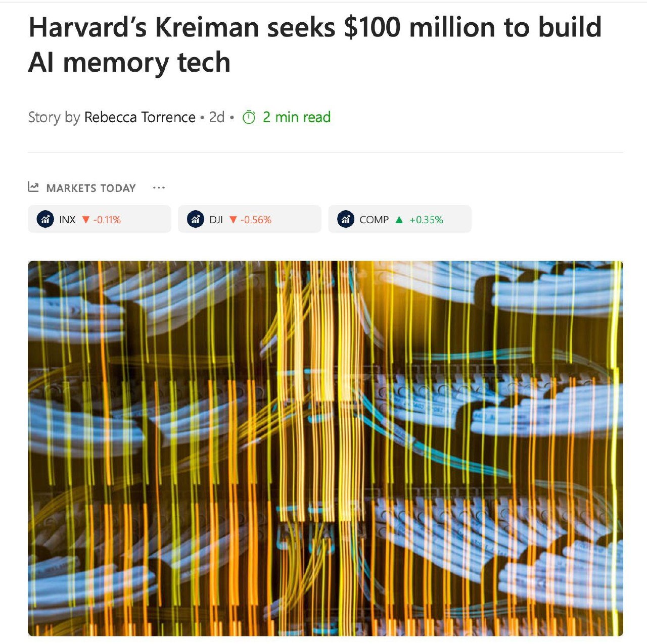
Task: Click the 2 min read label
Action: (x=296, y=117)
